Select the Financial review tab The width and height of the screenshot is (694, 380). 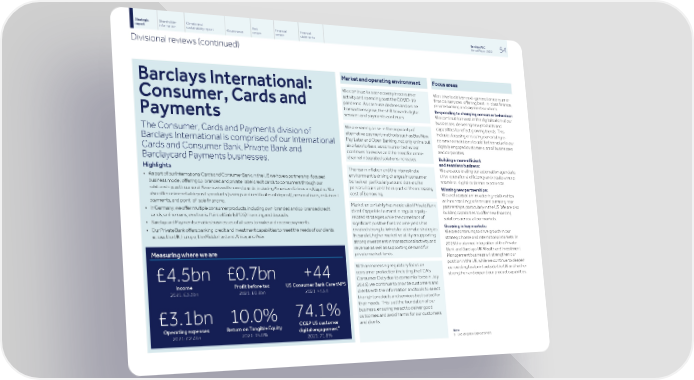(281, 33)
